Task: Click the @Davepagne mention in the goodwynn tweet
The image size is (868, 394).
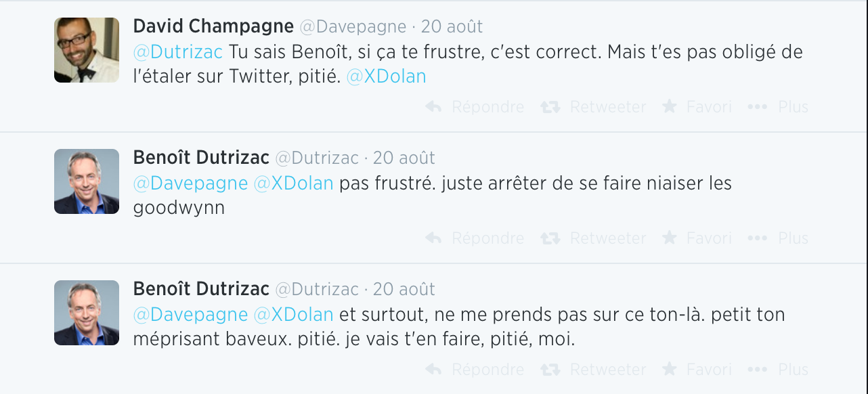Action: 190,183
